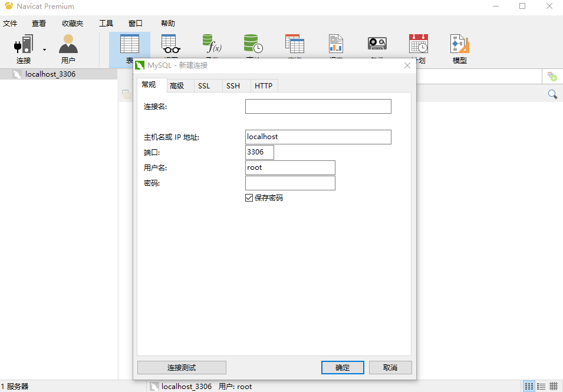Open the Model toolbar icon
Image resolution: width=563 pixels, height=392 pixels.
460,44
